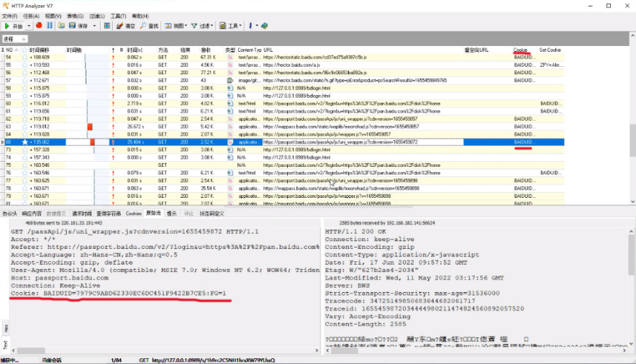Click the Save floppy disk icon

coord(72,25)
